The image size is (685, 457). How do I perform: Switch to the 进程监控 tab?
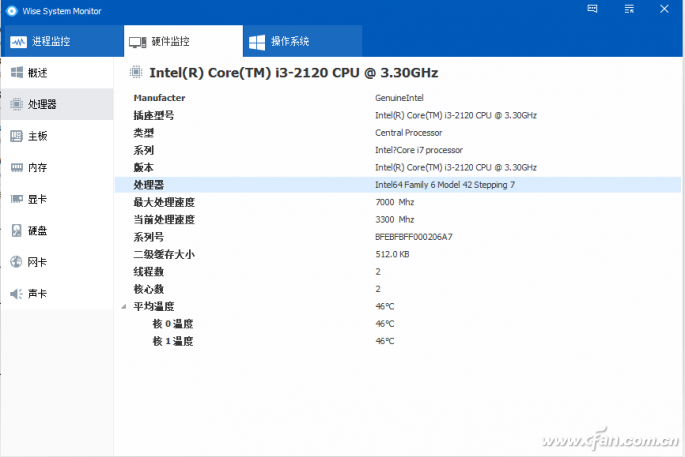point(62,41)
